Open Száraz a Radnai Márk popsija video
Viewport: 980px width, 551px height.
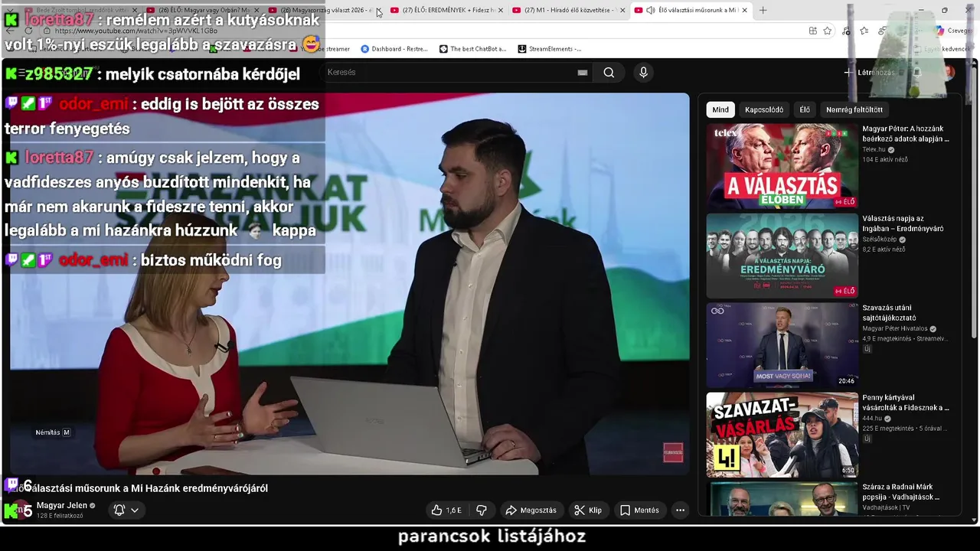(x=782, y=499)
